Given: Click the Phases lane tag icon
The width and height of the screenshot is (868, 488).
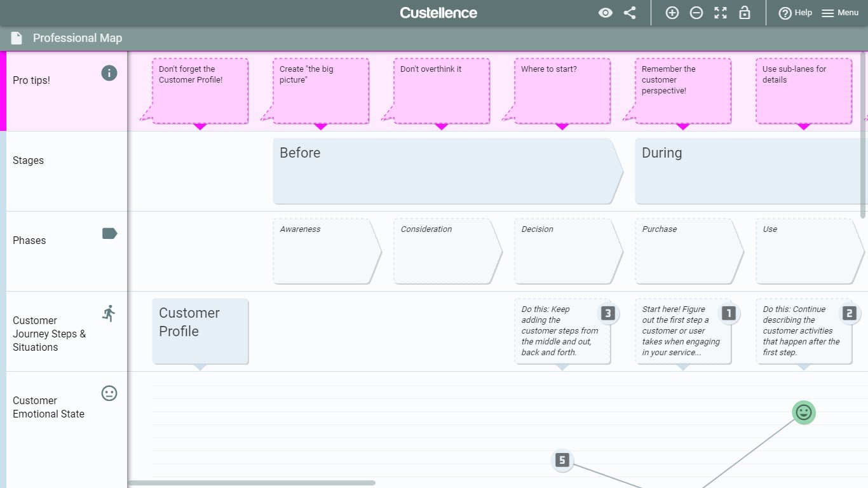Looking at the screenshot, I should point(109,233).
